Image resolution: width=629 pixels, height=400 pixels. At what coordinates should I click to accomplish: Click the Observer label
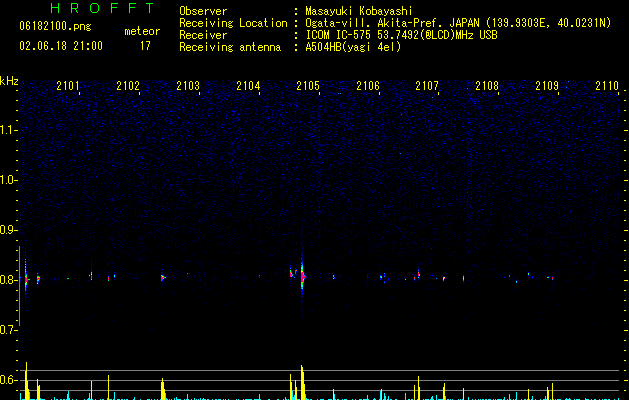(x=203, y=11)
